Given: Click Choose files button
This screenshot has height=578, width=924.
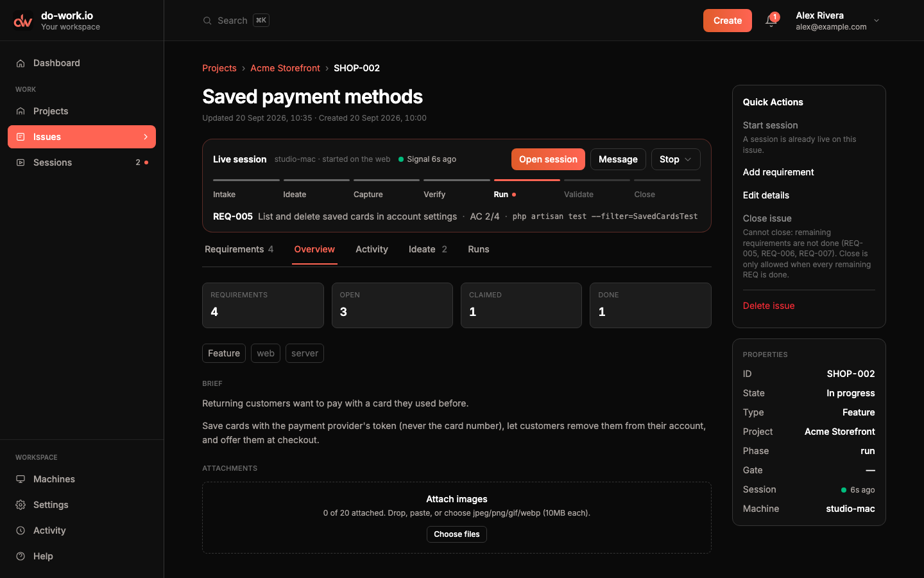Looking at the screenshot, I should [x=457, y=534].
